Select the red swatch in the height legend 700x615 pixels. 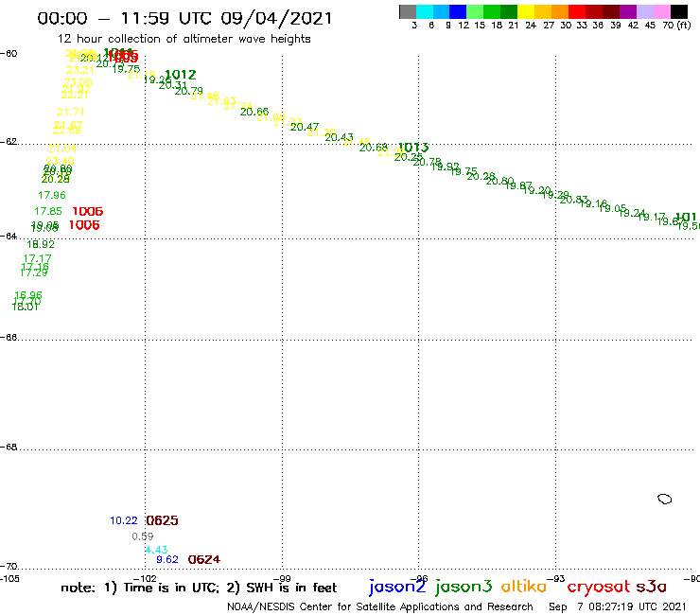577,12
